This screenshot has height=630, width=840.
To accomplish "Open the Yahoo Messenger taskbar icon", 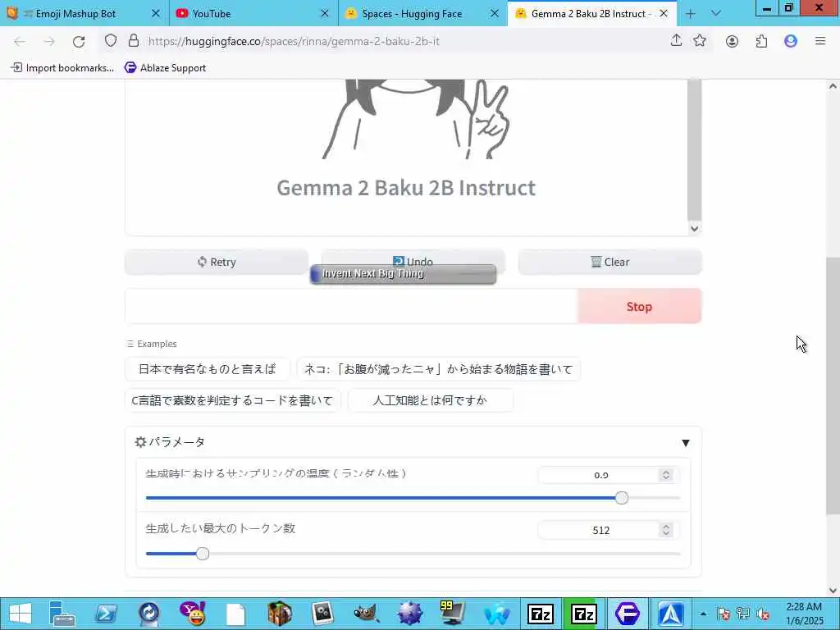I will pos(192,614).
